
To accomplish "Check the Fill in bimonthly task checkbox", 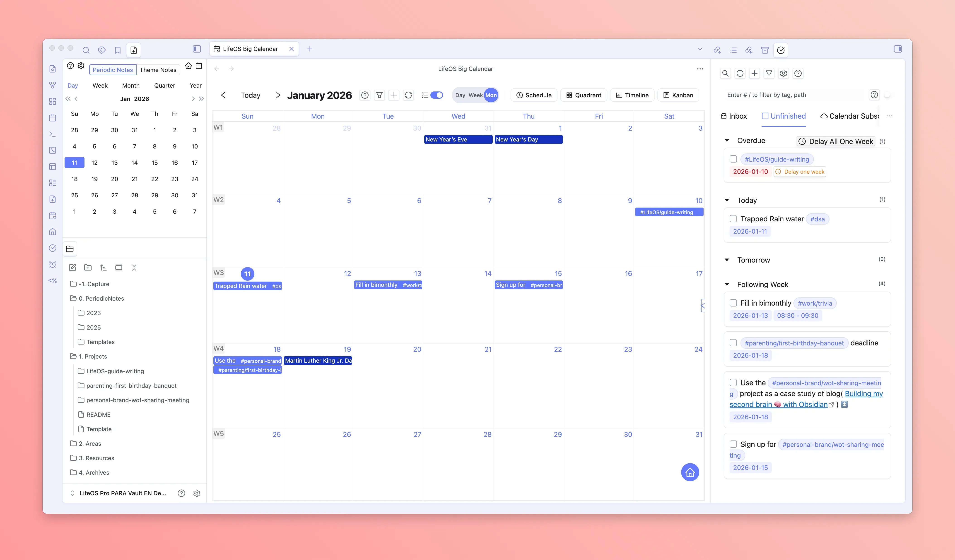I will coord(733,303).
